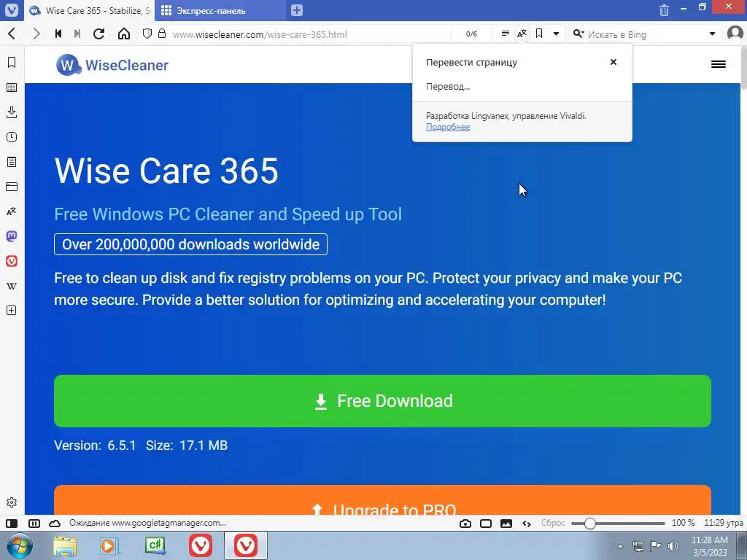Open the Vivaldi main menu icon
The image size is (747, 560).
click(x=11, y=10)
